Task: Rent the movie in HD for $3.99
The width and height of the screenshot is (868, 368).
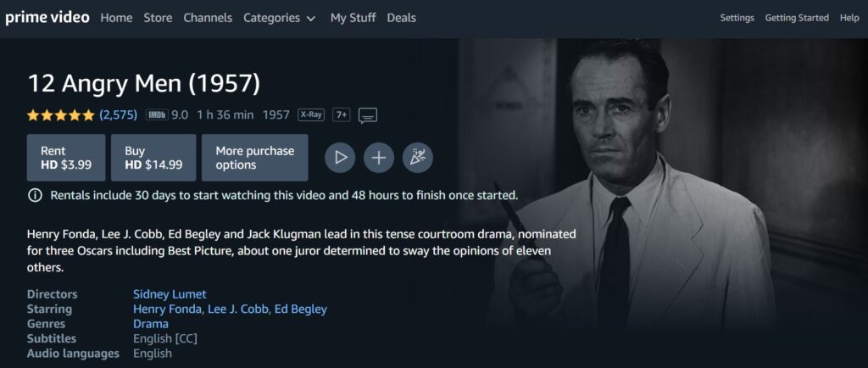Action: [x=66, y=157]
